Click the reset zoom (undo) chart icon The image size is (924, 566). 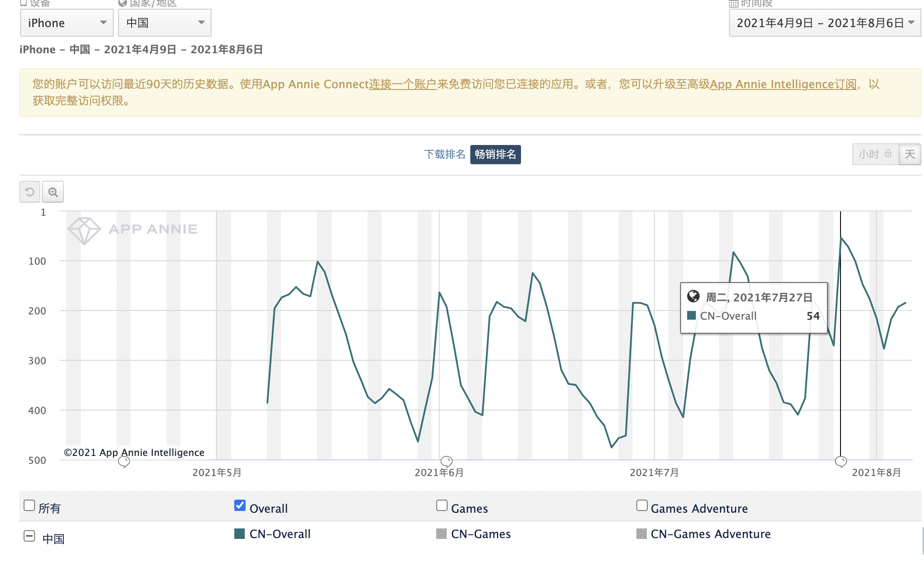click(30, 192)
